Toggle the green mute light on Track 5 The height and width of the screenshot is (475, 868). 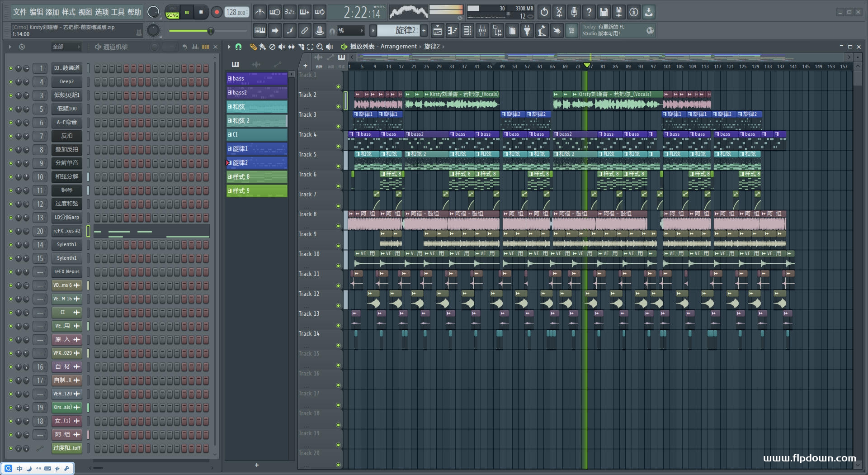pyautogui.click(x=338, y=166)
